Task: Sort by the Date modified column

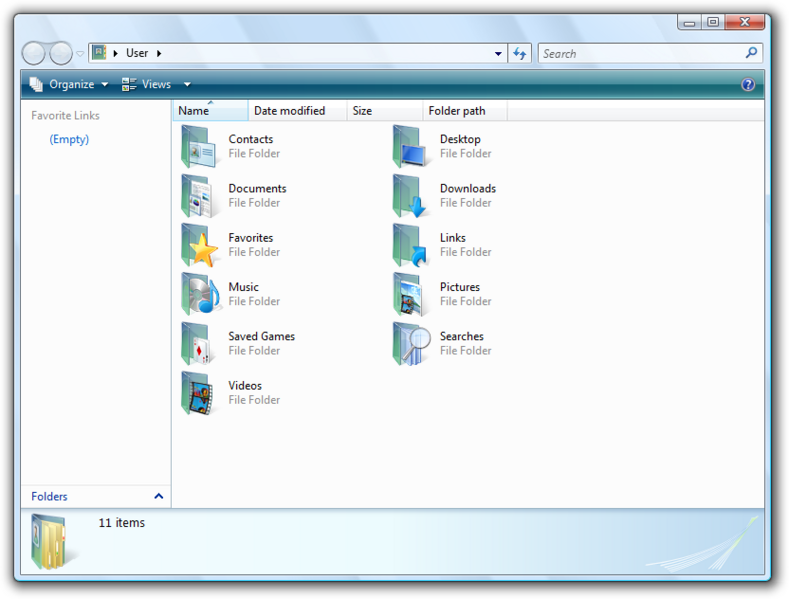Action: 289,111
